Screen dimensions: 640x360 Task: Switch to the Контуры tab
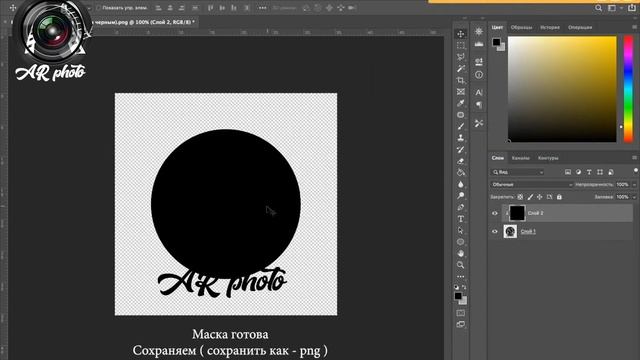(548, 158)
